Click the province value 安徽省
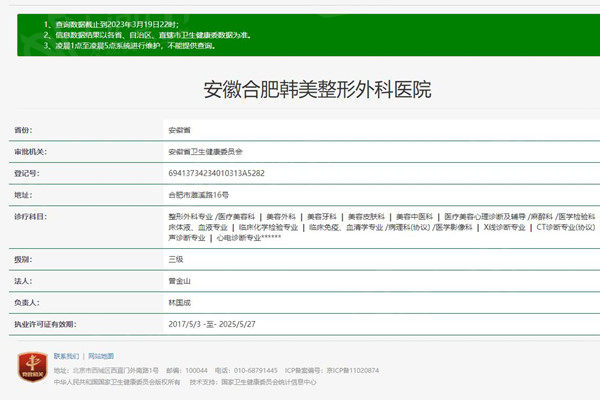 179,130
